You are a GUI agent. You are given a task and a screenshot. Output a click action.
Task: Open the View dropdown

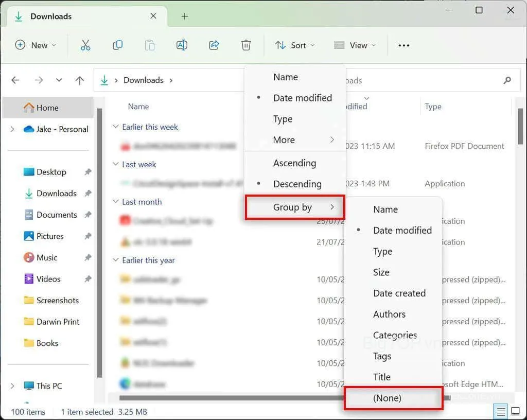(x=355, y=45)
